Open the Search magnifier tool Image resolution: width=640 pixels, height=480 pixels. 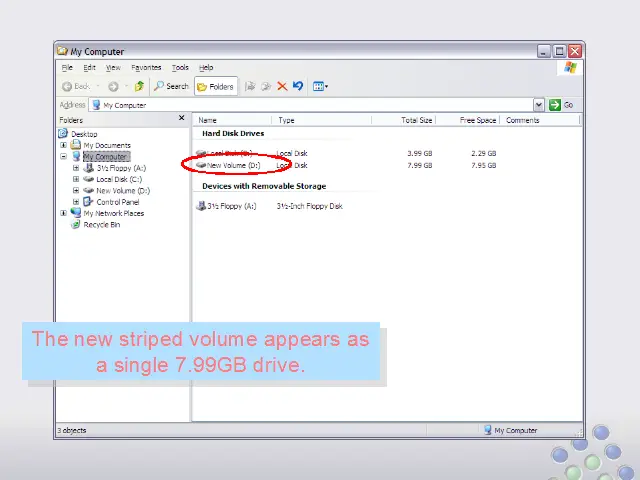click(171, 86)
